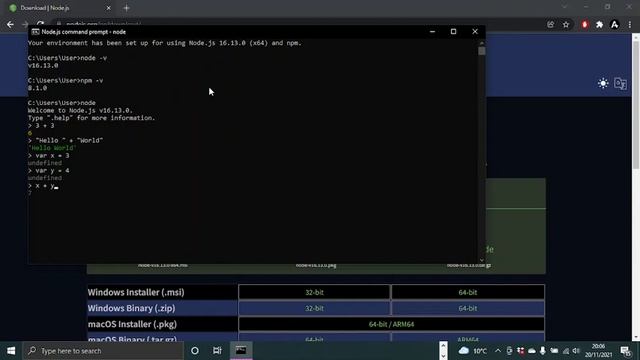This screenshot has height=360, width=640.
Task: Click the microphone tray icon
Action: (542, 351)
